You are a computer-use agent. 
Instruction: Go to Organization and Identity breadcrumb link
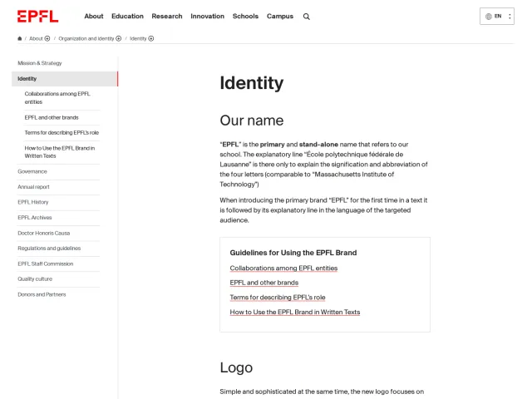point(86,39)
